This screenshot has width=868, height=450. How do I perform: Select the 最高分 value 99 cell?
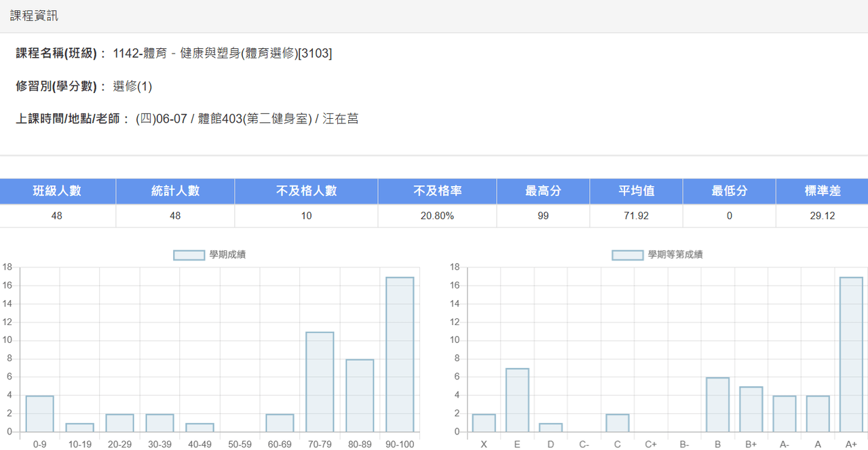pos(543,216)
